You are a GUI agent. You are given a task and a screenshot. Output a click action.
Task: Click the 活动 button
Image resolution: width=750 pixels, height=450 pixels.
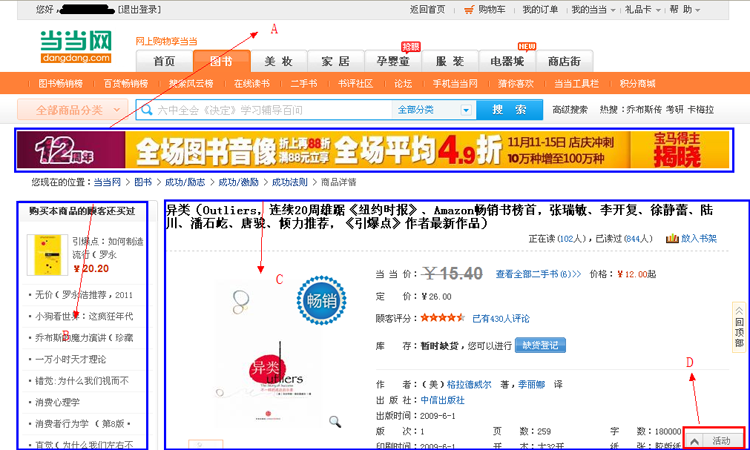[721, 441]
